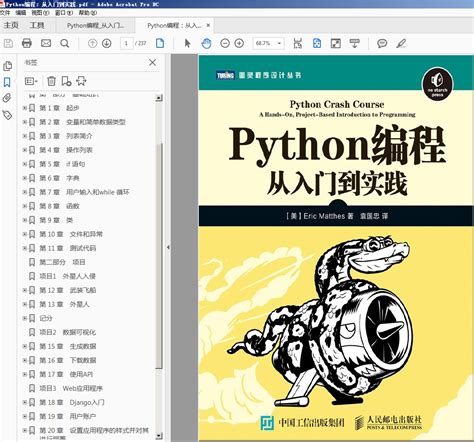The image size is (474, 442).
Task: Open Page Thumbnails sidebar icon
Action: tap(7, 66)
